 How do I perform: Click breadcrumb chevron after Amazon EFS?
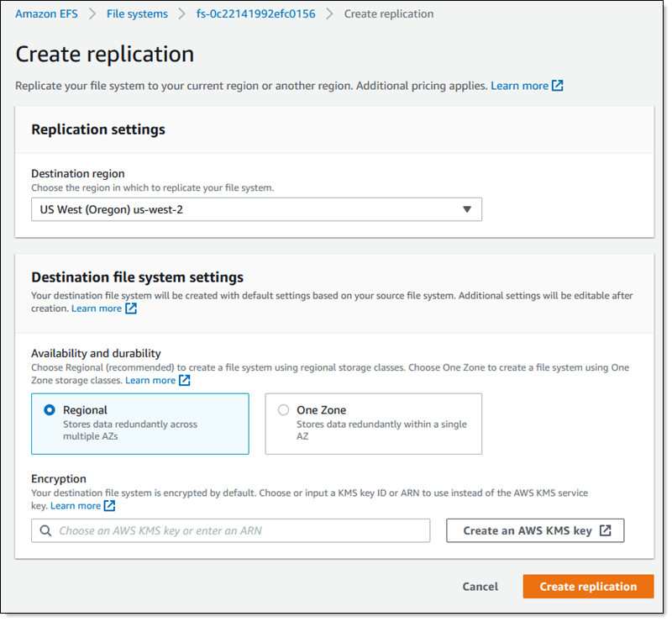pyautogui.click(x=92, y=14)
